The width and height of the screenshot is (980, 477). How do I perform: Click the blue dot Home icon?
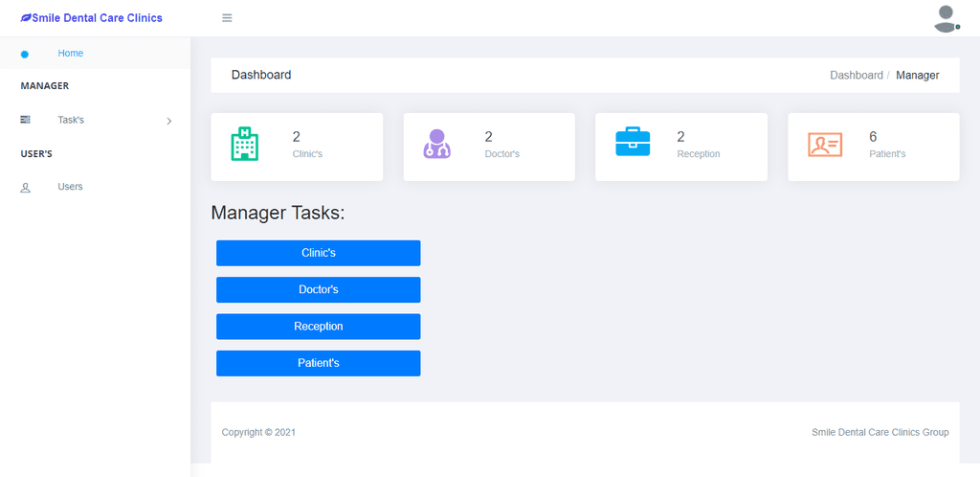[25, 55]
